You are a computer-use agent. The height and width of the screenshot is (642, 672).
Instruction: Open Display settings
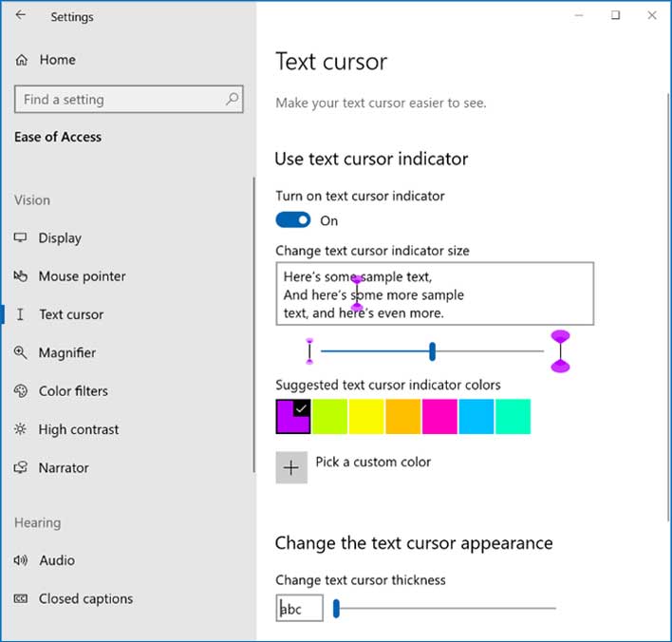click(x=60, y=237)
